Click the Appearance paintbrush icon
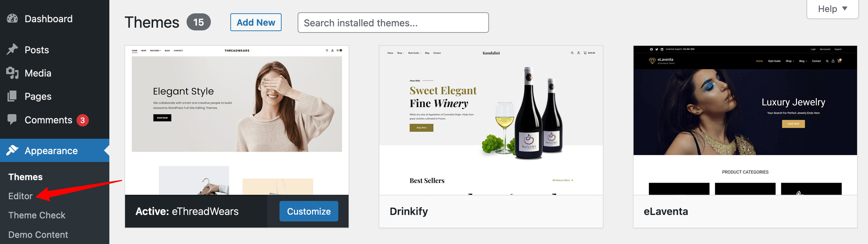Image resolution: width=868 pixels, height=244 pixels. (13, 150)
